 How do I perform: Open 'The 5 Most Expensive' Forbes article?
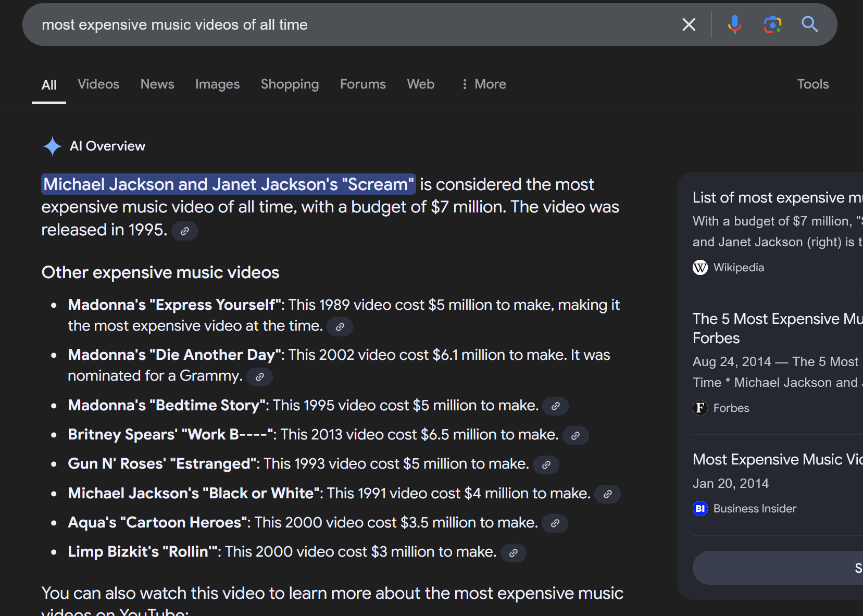coord(778,329)
